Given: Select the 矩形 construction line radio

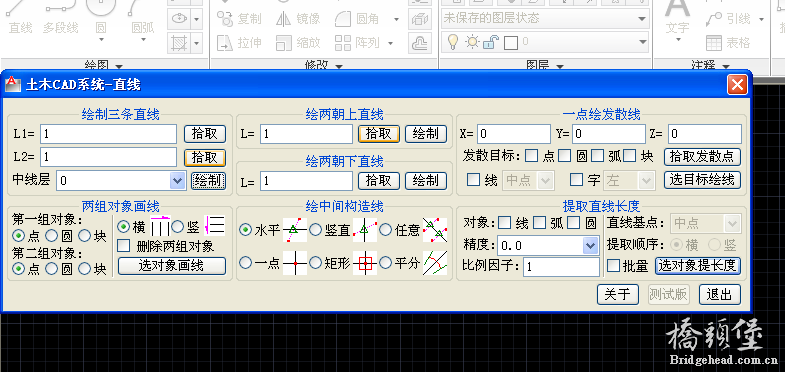Looking at the screenshot, I should (315, 262).
